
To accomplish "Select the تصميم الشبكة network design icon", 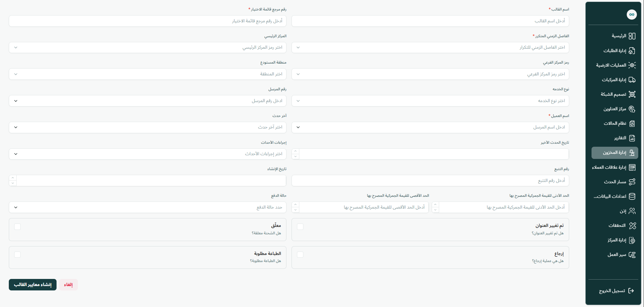I will (632, 94).
